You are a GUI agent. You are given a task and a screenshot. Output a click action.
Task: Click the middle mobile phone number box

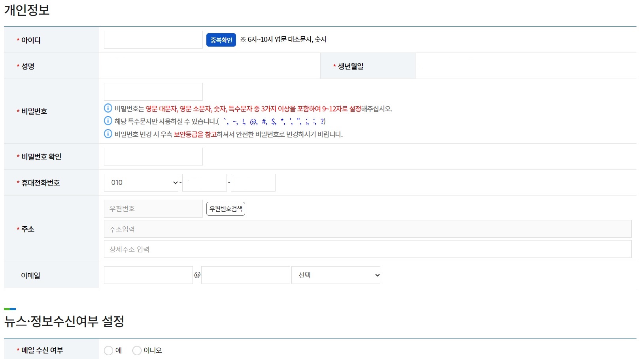[x=204, y=182]
